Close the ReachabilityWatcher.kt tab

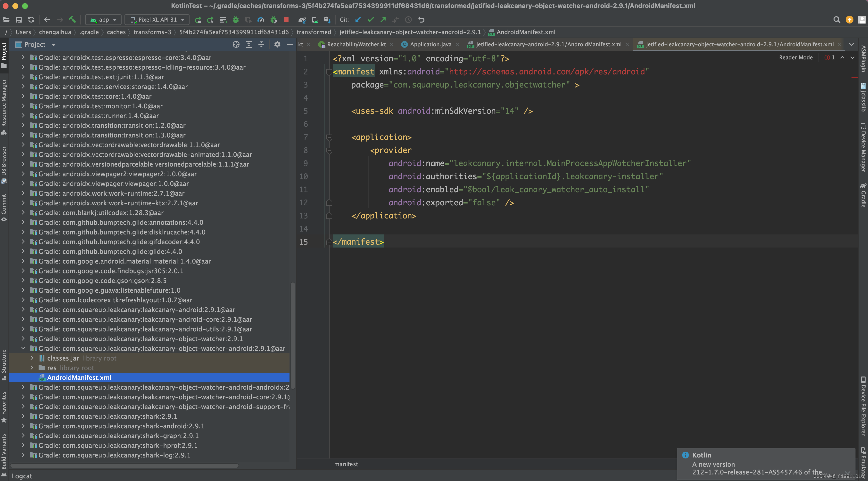(x=391, y=44)
